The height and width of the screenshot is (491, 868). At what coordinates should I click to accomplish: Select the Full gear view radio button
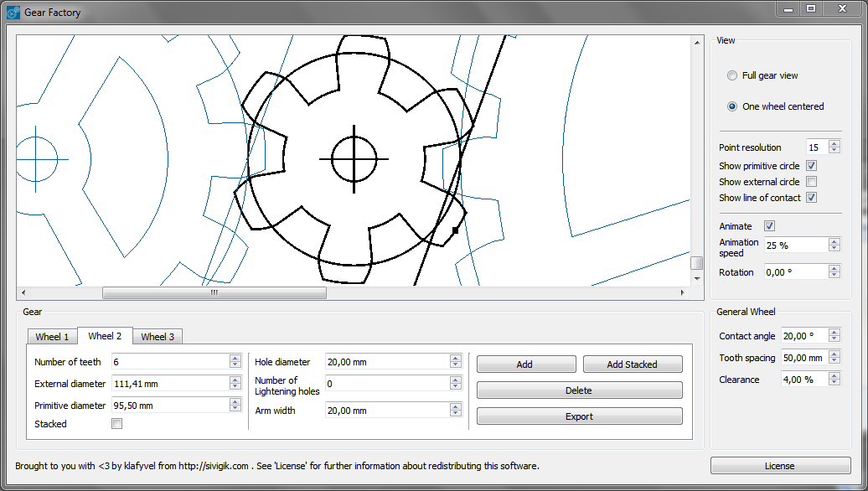pos(731,75)
